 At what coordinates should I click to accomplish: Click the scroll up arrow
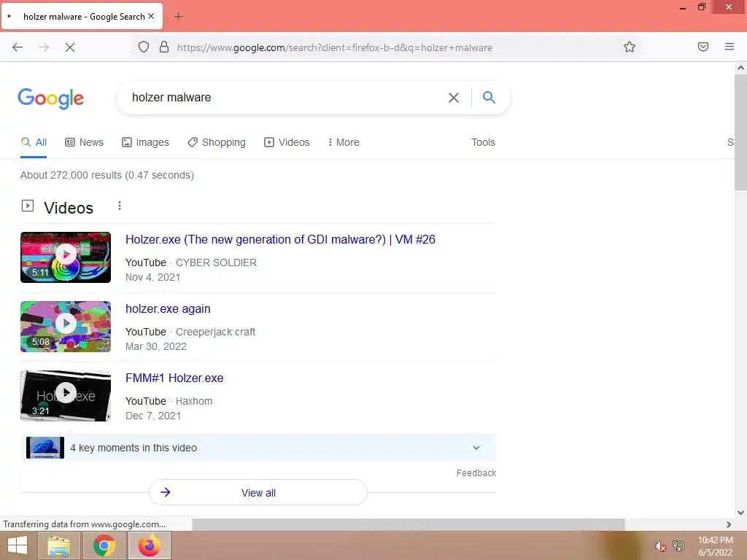click(740, 68)
